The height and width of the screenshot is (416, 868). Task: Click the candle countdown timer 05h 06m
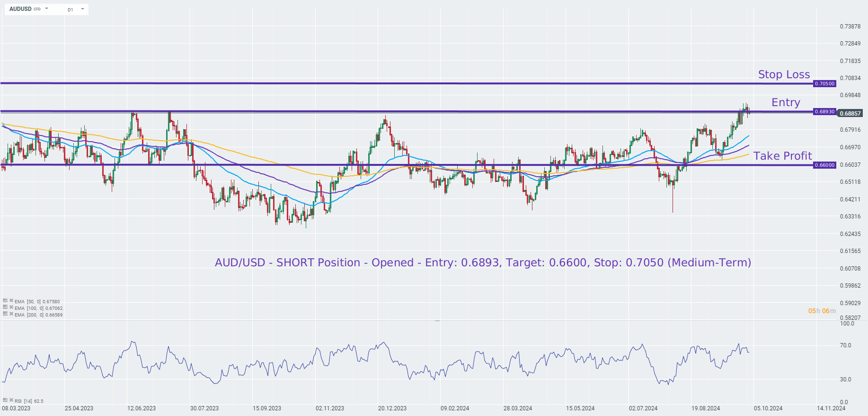click(822, 311)
